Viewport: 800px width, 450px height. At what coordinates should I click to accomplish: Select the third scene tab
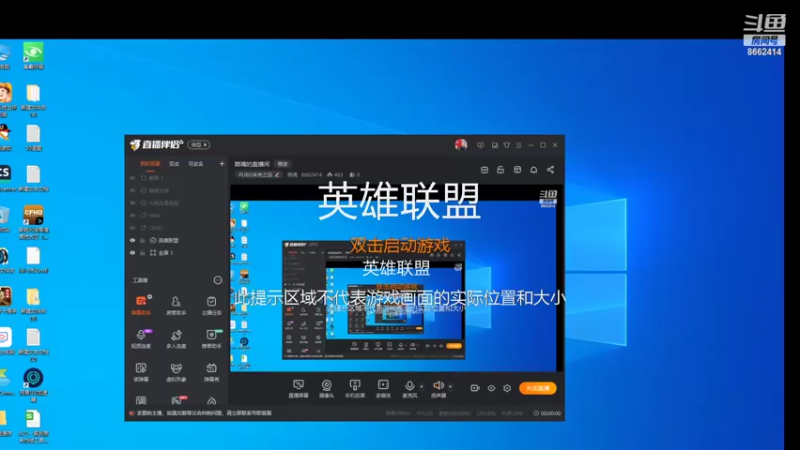pyautogui.click(x=196, y=164)
